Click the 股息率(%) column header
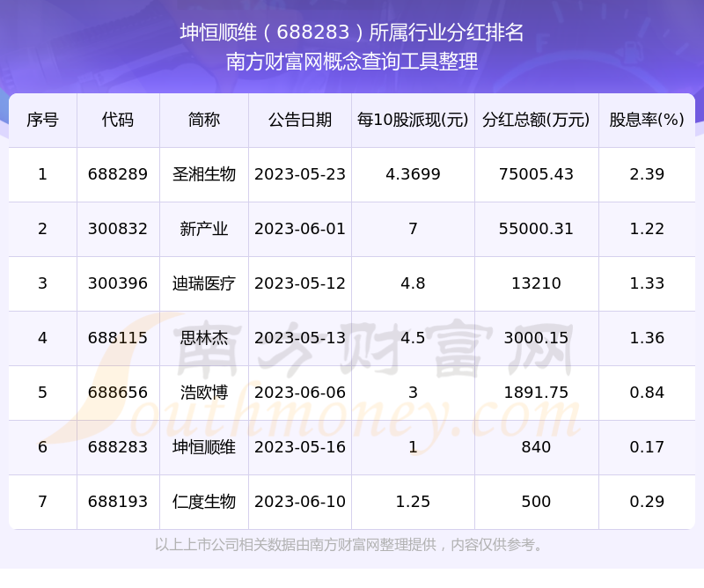The height and width of the screenshot is (588, 704). tap(647, 120)
